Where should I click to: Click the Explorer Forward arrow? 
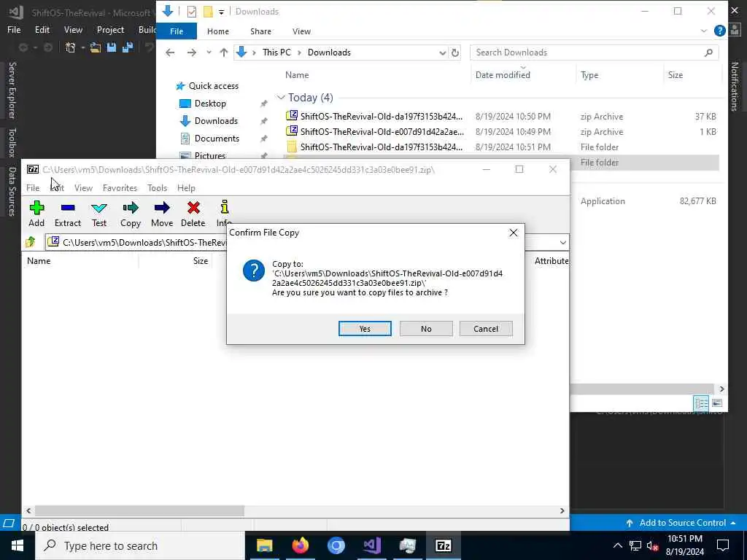click(x=192, y=52)
